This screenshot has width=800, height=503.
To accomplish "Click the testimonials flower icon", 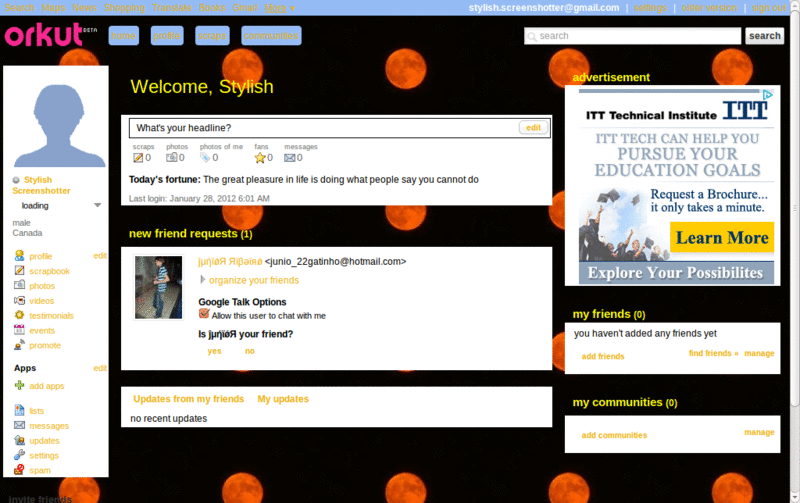I will 19,315.
